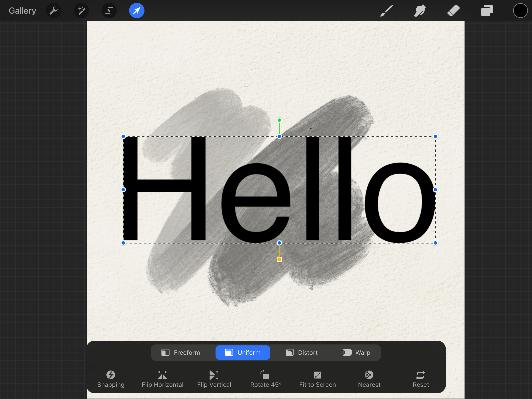Switch to Distort transform mode
The height and width of the screenshot is (399, 532).
[302, 352]
